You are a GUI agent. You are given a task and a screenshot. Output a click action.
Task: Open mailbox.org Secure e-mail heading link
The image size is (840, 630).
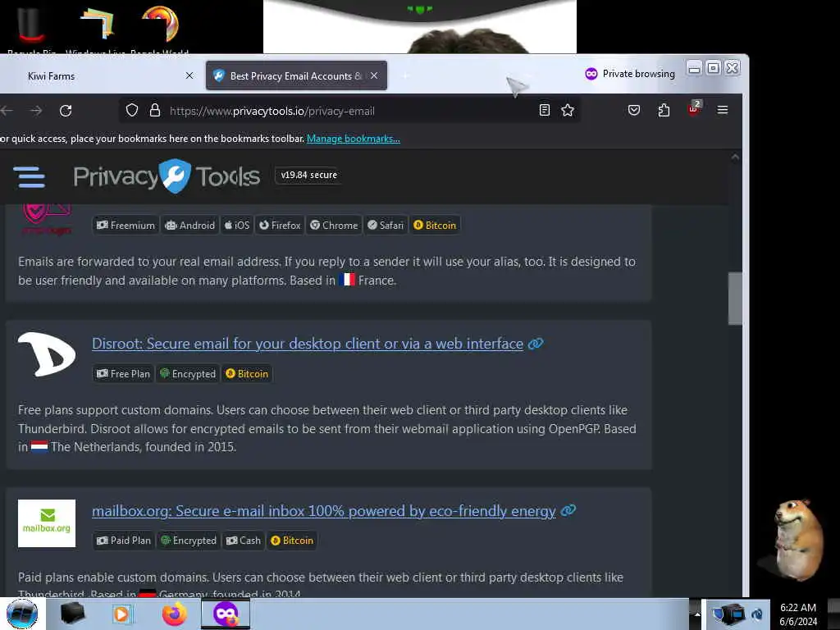point(323,511)
